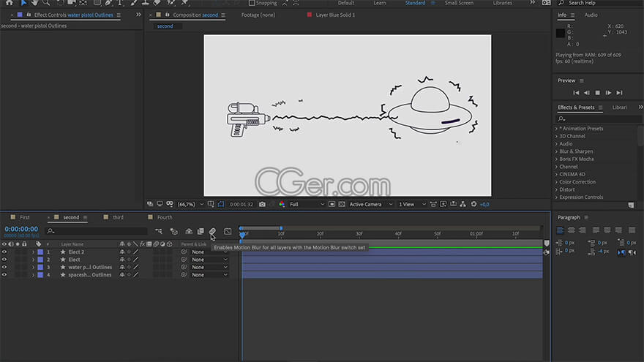Viewport: 644px width, 362px height.
Task: Click the second composition breadcrumb
Action: pyautogui.click(x=165, y=26)
